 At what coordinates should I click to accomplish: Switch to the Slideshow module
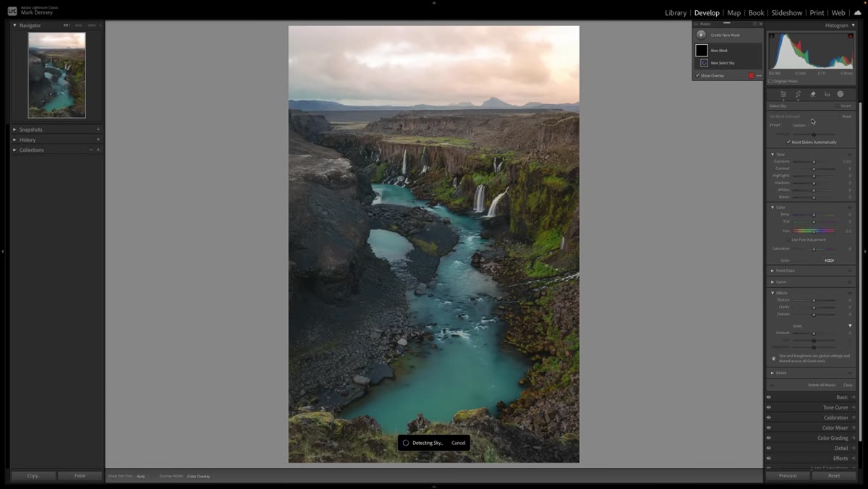tap(786, 13)
